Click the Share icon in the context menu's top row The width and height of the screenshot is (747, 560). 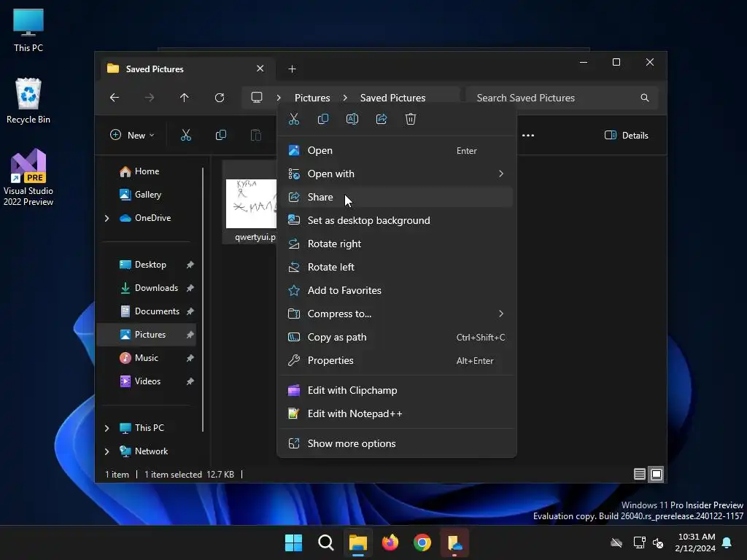[382, 119]
